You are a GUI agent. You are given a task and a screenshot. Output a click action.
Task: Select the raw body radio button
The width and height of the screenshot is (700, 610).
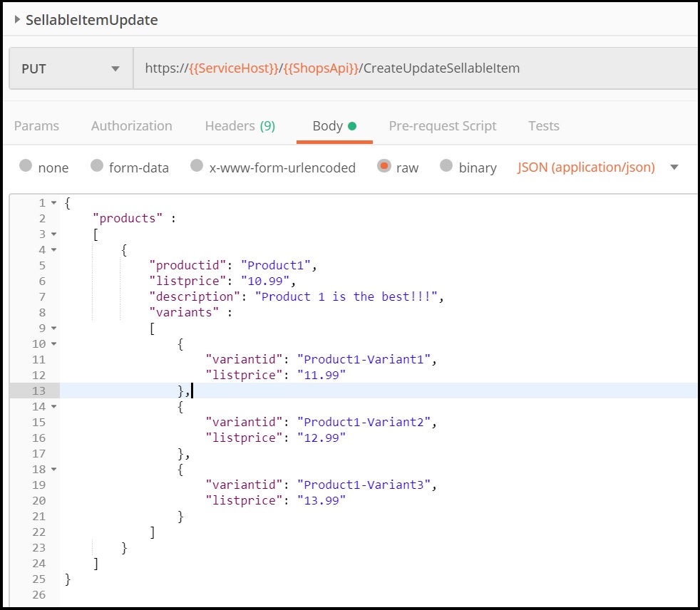[x=384, y=165]
